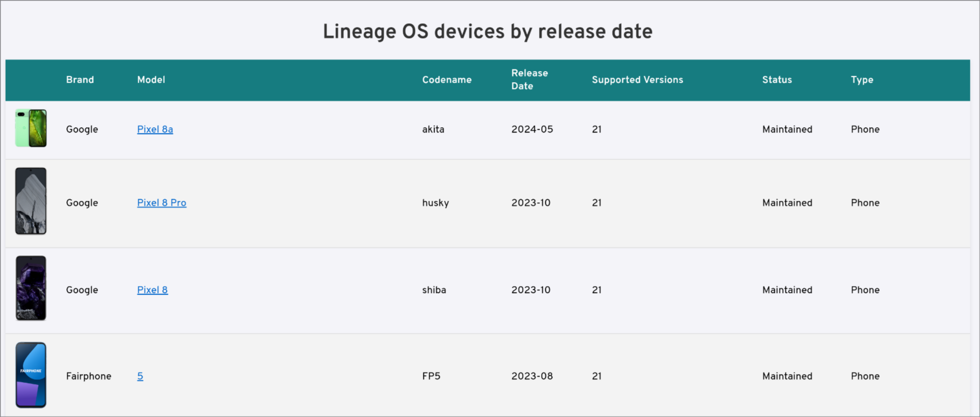Click Google brand cell in akita row
Screen dimensions: 980x417
point(82,129)
